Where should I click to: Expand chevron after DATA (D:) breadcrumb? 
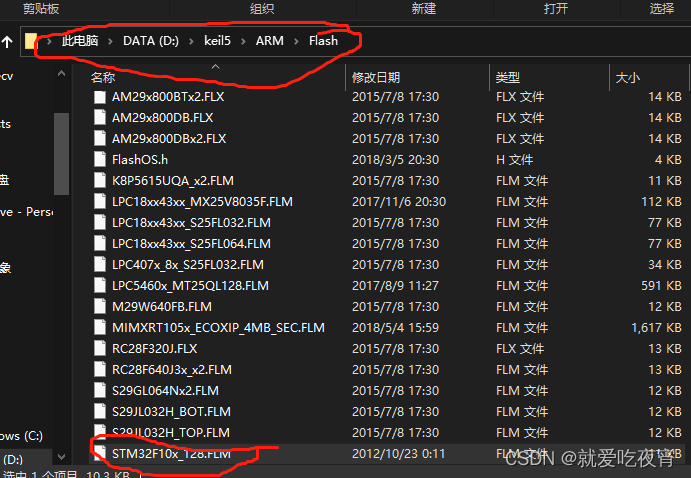coord(191,41)
